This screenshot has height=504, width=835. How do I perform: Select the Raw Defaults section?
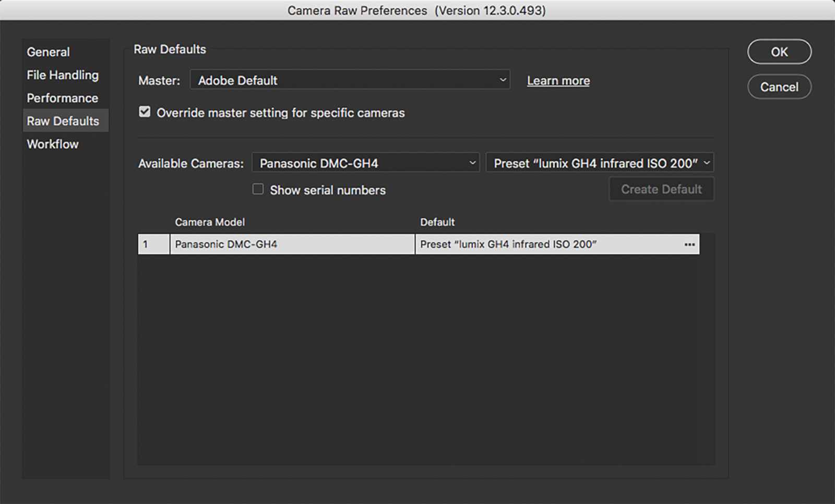[x=63, y=121]
